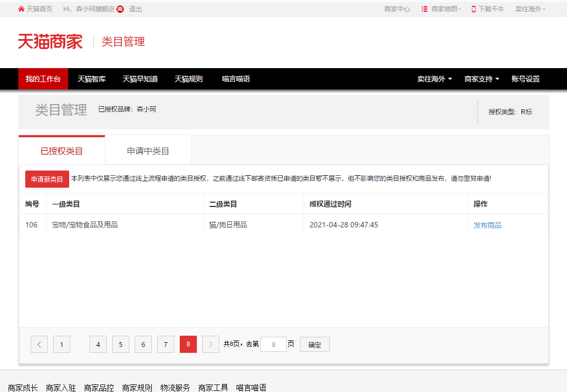Screen dimensions: 567x392
Task: Select 我的工作台 in the navigation bar
Action: click(43, 79)
